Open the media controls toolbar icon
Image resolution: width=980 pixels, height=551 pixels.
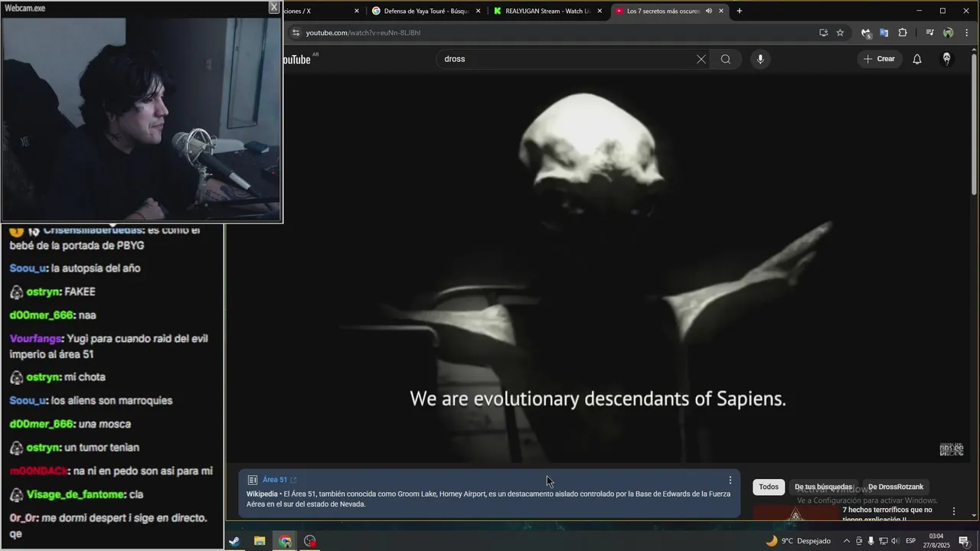click(x=929, y=33)
